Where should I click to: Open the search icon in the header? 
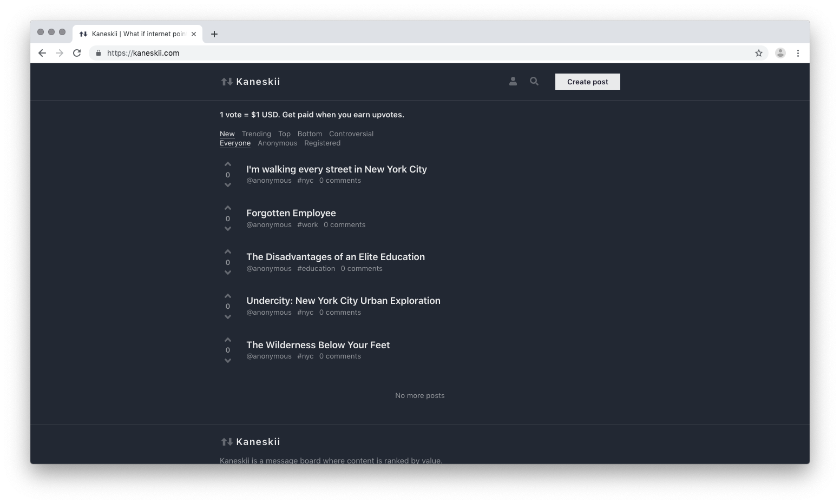(x=534, y=81)
